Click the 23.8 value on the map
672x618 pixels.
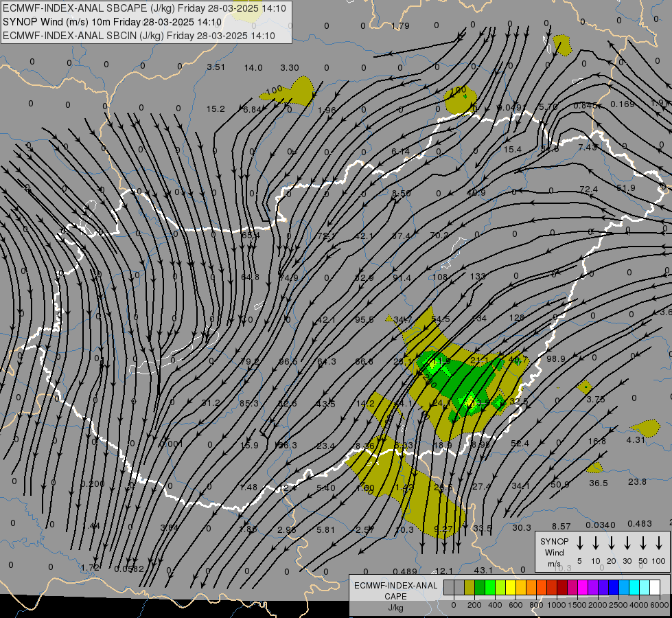coord(637,482)
